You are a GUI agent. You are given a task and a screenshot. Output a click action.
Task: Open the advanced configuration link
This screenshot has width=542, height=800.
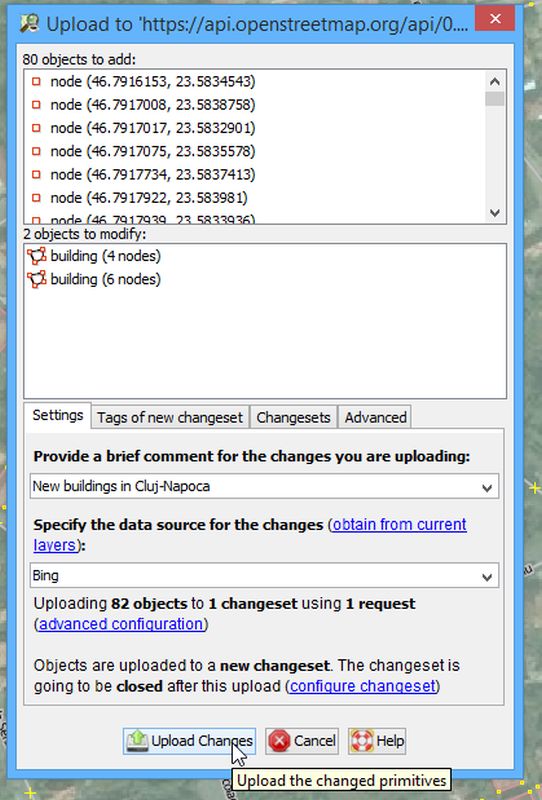tap(121, 624)
